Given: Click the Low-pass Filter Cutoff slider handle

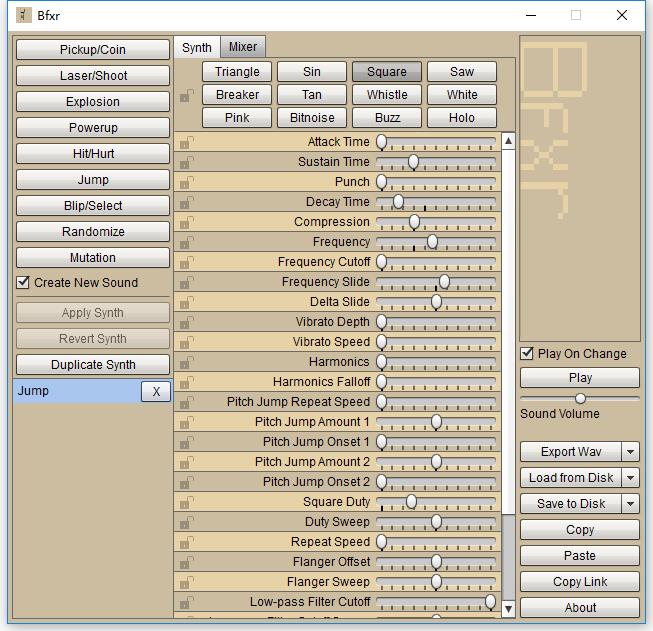Looking at the screenshot, I should click(491, 601).
